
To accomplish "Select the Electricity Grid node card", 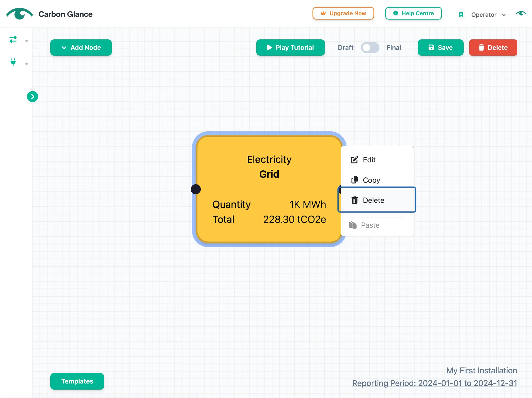I will point(269,189).
